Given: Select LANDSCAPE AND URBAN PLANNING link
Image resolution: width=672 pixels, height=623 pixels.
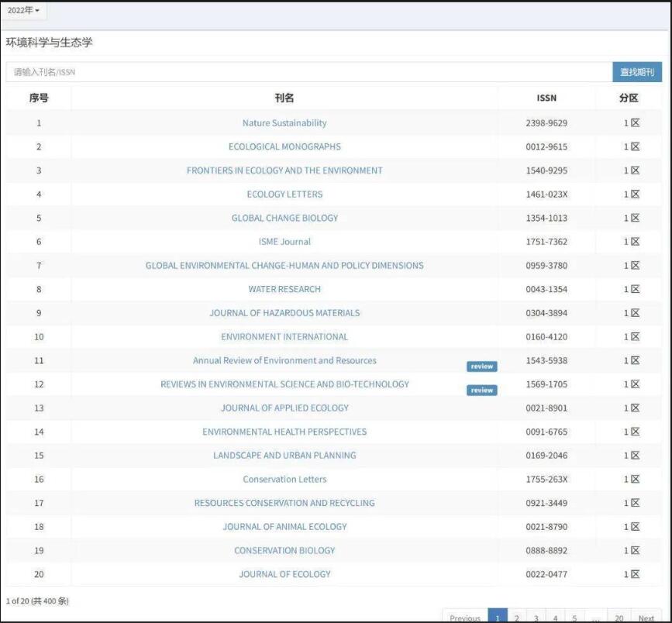Looking at the screenshot, I should coord(284,456).
